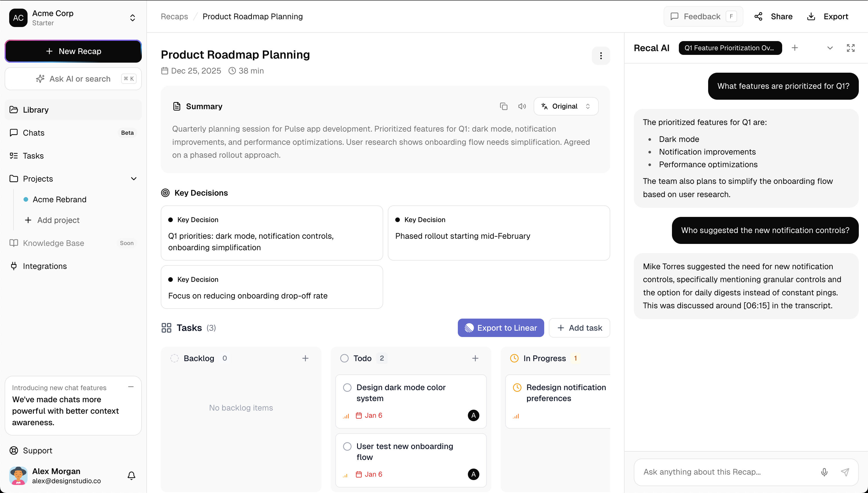Go to Chats in the sidebar

(x=34, y=132)
